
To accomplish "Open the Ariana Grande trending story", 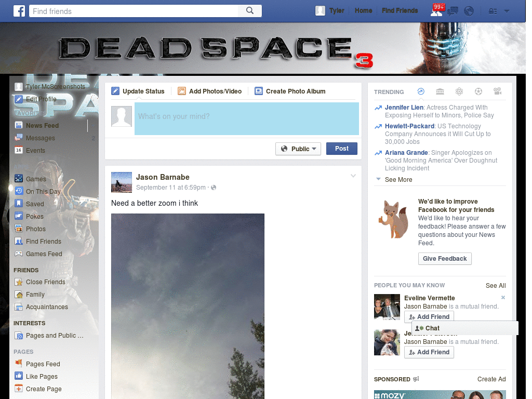I will 406,152.
